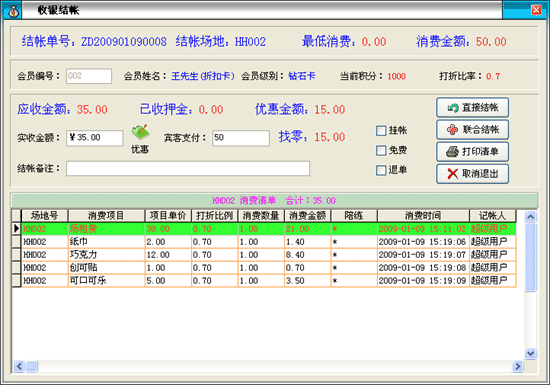550x385 pixels.
Task: Click the horizontal scrollbar thumb
Action: (32, 366)
